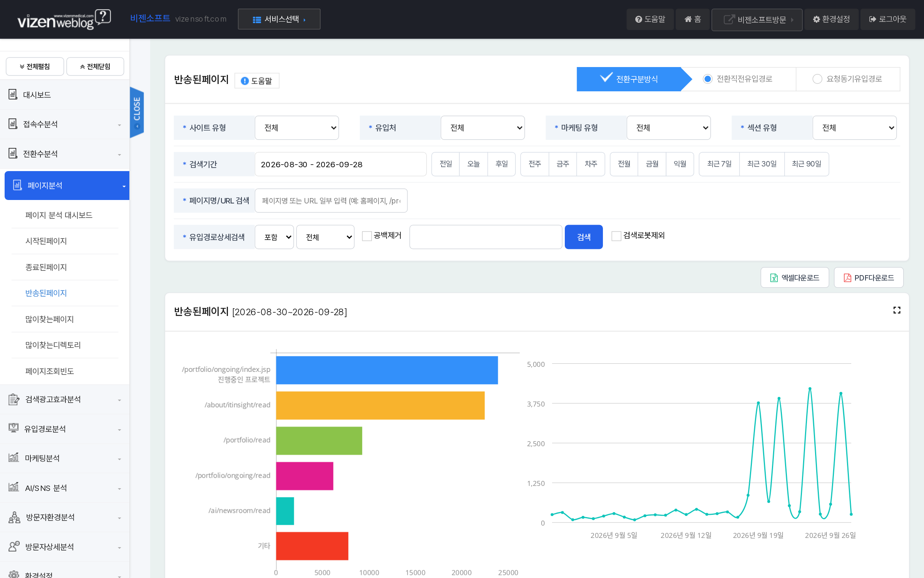Click the PDF file icon in PDF다운로드

tap(847, 278)
